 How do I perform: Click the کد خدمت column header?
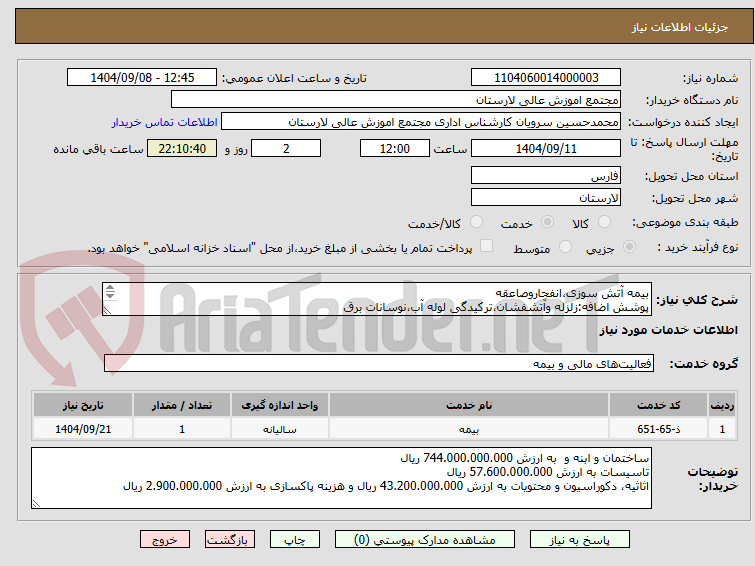click(658, 405)
